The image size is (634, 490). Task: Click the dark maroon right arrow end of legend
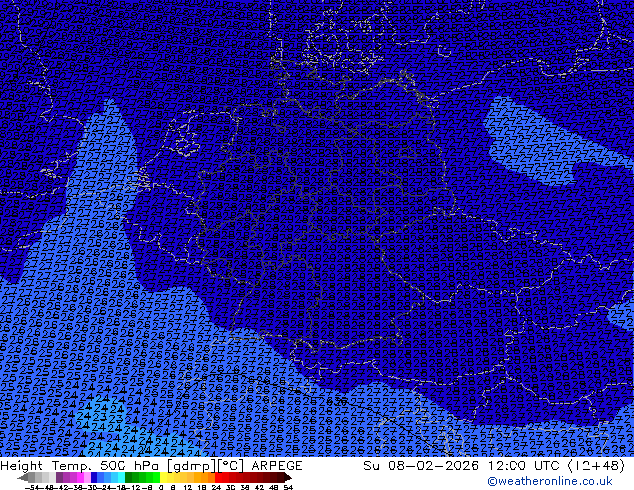[x=287, y=477]
